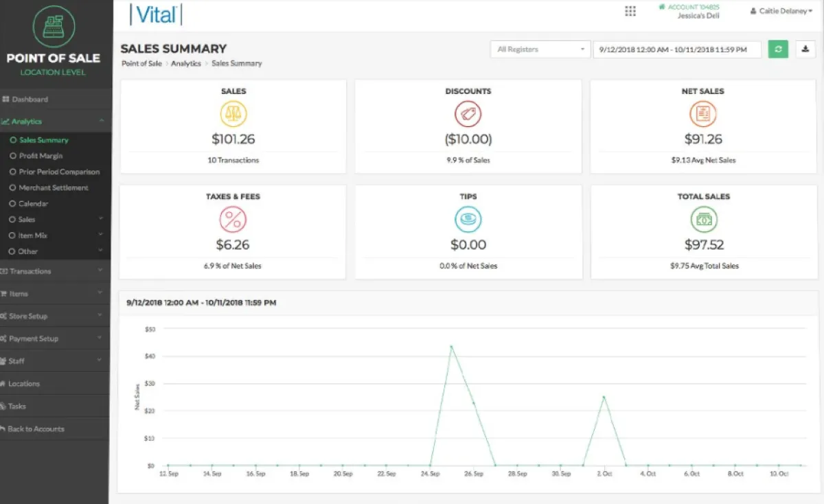Click the Tips coins icon
The image size is (824, 504).
(x=468, y=220)
